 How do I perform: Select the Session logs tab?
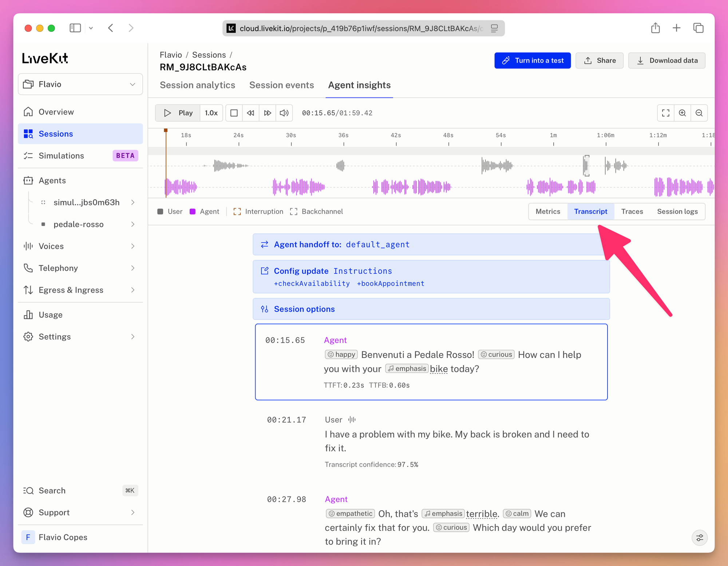[677, 211]
